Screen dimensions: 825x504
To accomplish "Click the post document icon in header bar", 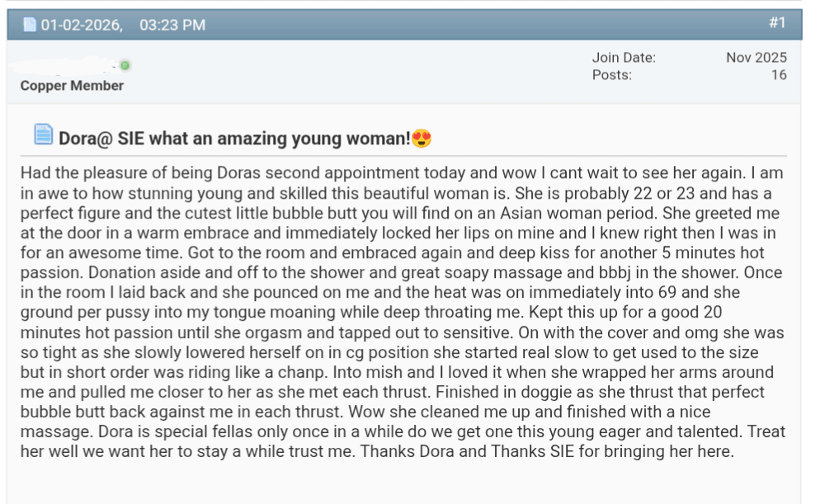I will pos(31,25).
